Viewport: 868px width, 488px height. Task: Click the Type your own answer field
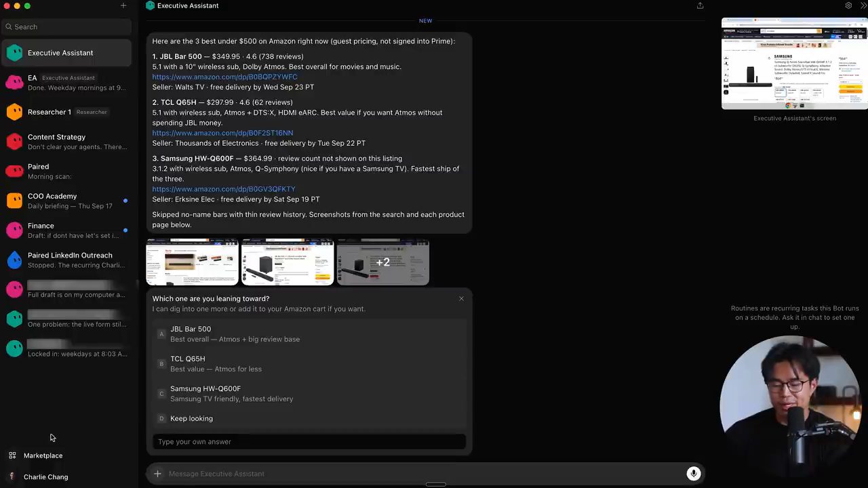coord(309,442)
